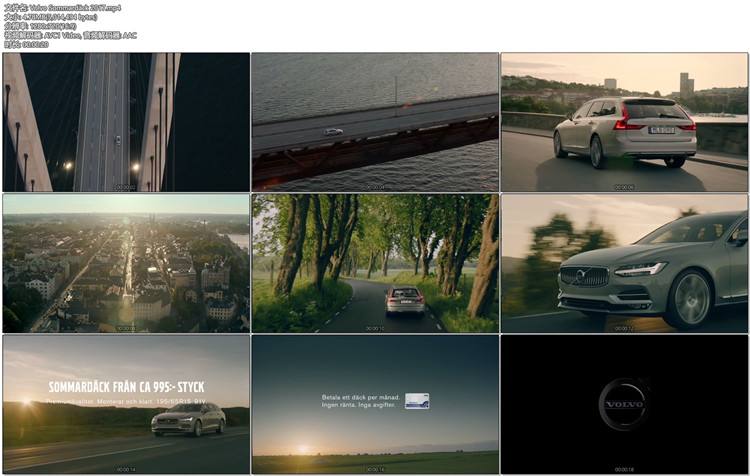Click the 'SOMMARDÄCK FRÅN CA 995:- STYCK' headline
This screenshot has height=476, width=750.
(x=126, y=387)
